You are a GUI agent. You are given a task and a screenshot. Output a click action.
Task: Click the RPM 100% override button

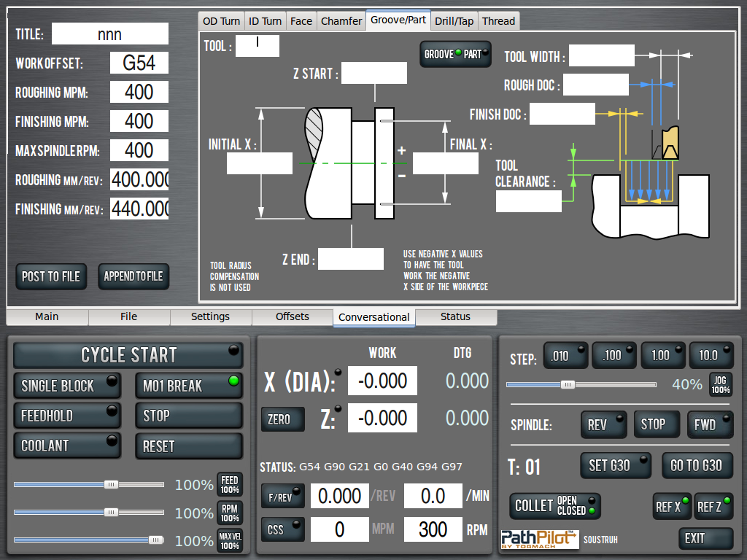pos(230,513)
